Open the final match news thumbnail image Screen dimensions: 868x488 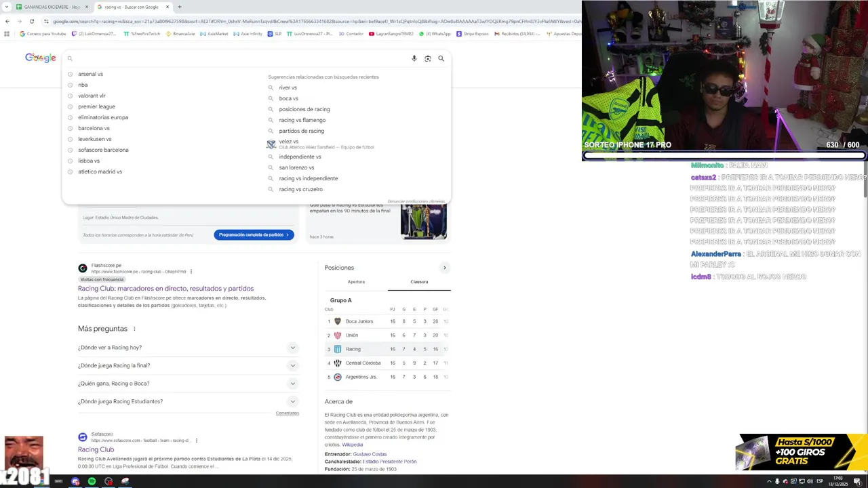(x=424, y=221)
